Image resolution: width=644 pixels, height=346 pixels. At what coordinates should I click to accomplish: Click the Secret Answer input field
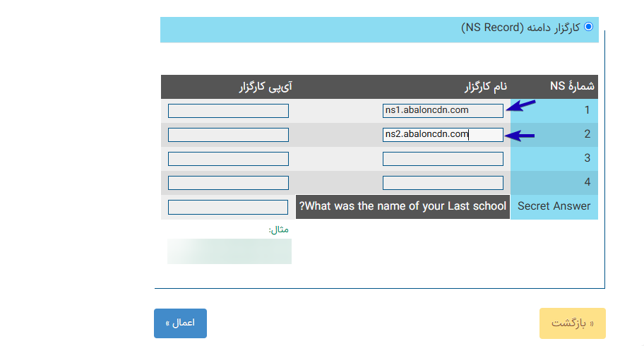228,207
